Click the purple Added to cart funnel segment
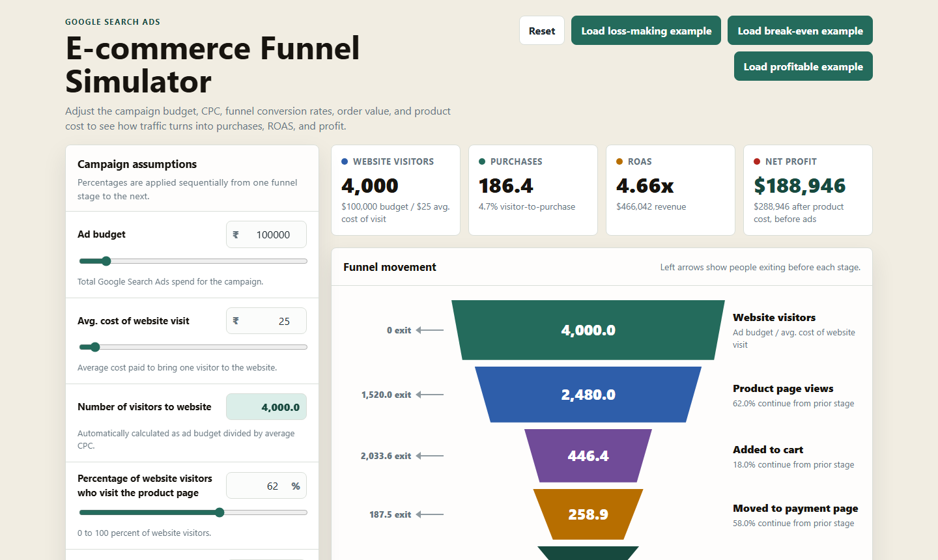 588,456
